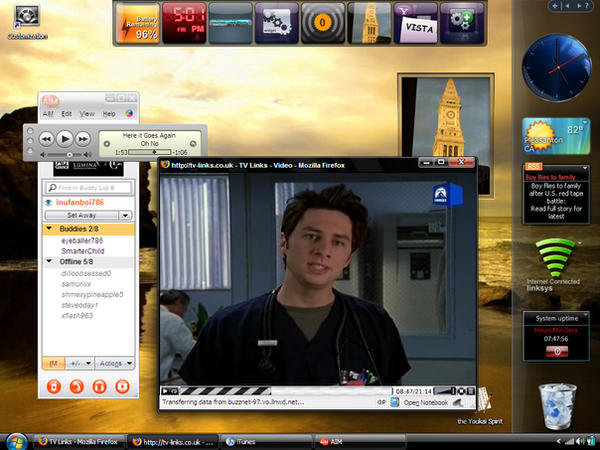Click the orange video play icon at the AIM bottom
Viewport: 600px width, 450px height.
[x=122, y=386]
